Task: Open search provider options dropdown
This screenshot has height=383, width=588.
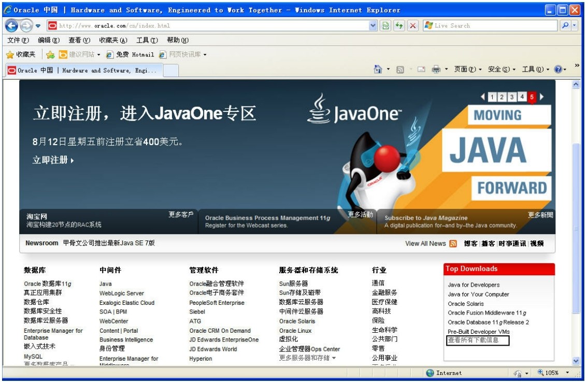Action: click(574, 25)
